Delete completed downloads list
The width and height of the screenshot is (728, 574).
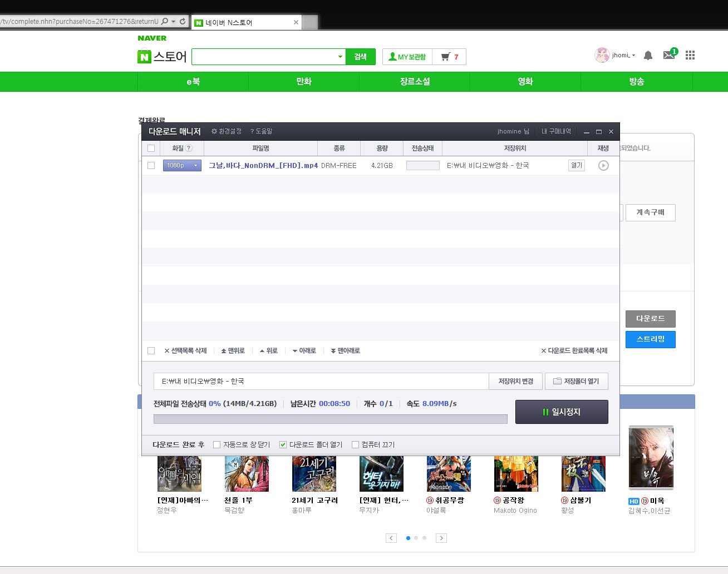574,350
